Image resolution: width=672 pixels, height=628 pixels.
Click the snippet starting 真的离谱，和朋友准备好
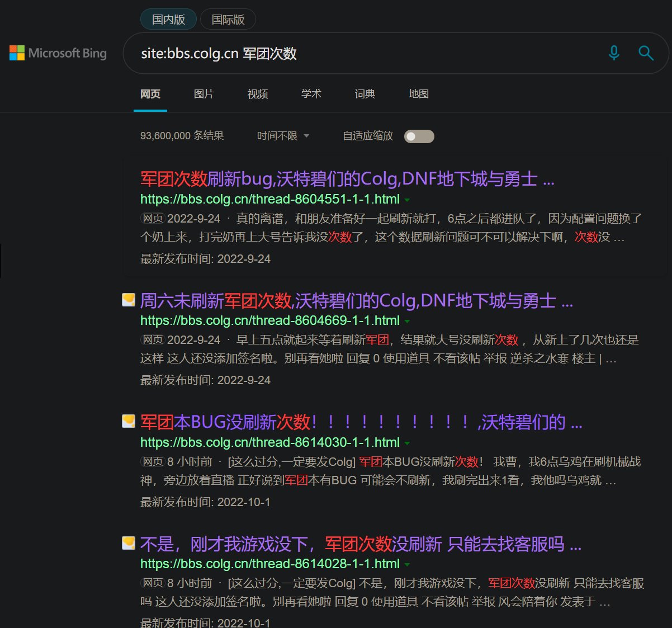pyautogui.click(x=391, y=228)
